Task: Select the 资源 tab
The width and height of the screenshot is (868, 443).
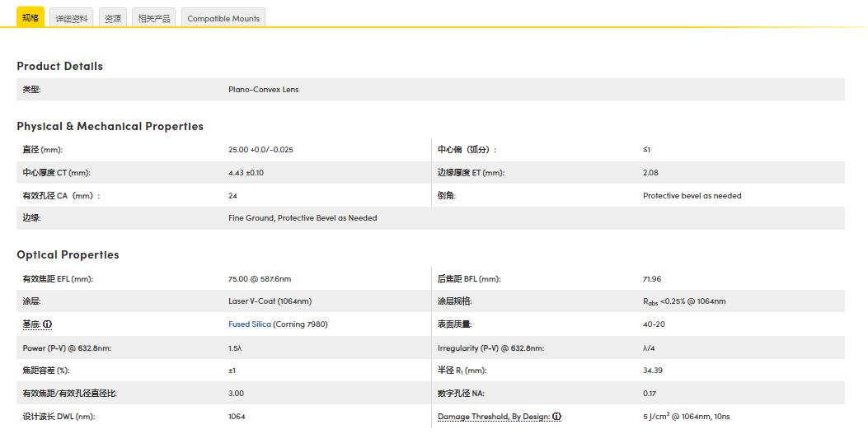Action: pyautogui.click(x=113, y=18)
